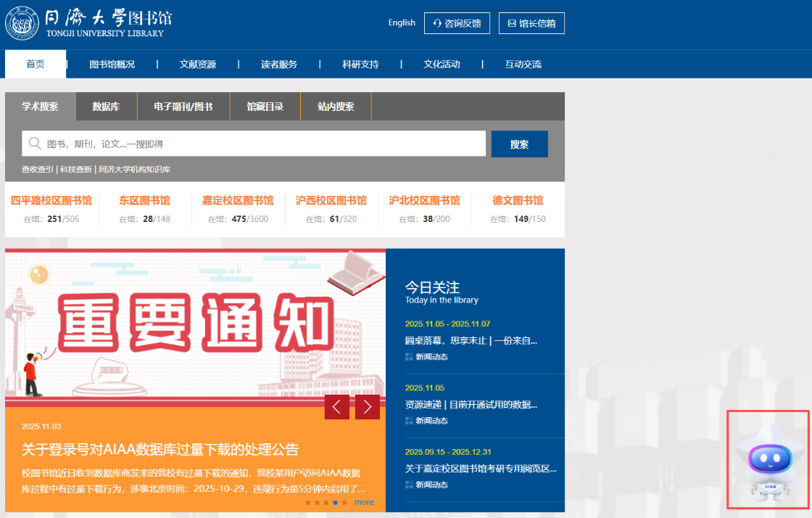This screenshot has width=812, height=518.
Task: Select the first carousel indicator dot
Action: tap(308, 502)
